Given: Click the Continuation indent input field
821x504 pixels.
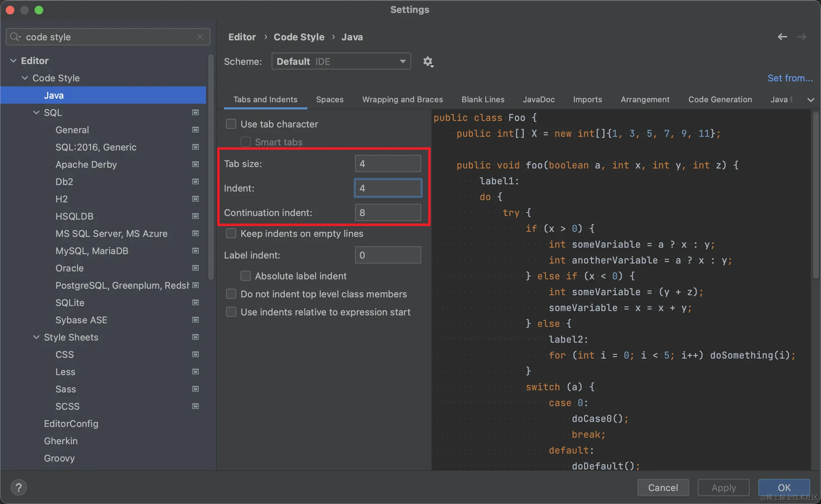Looking at the screenshot, I should [388, 213].
